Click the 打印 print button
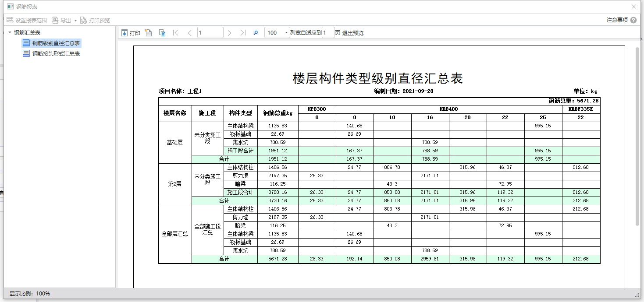 (131, 33)
